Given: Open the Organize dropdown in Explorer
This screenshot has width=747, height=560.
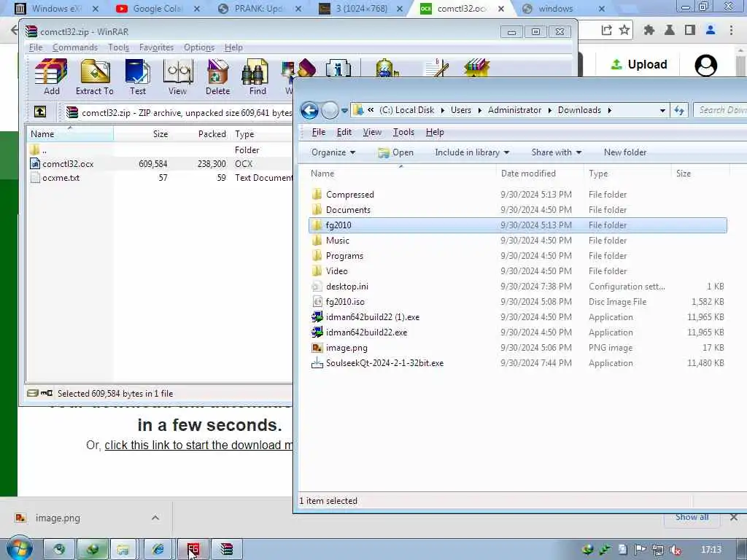Looking at the screenshot, I should click(x=333, y=152).
